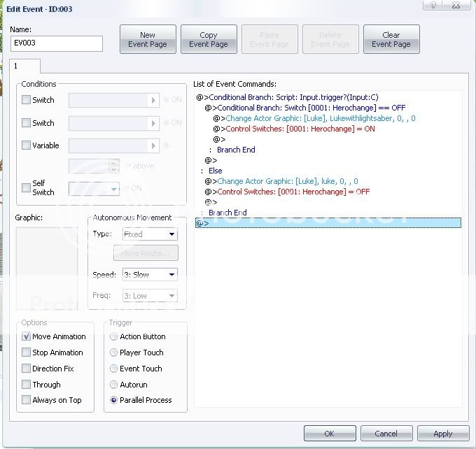Screen dimensions: 476x449
Task: Enable the Through option checkbox
Action: coord(27,385)
